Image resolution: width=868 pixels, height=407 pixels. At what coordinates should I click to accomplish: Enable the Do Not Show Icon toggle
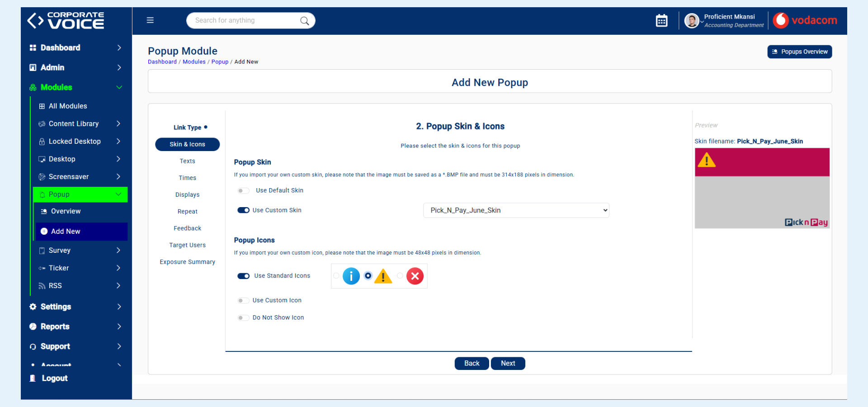[x=243, y=317]
